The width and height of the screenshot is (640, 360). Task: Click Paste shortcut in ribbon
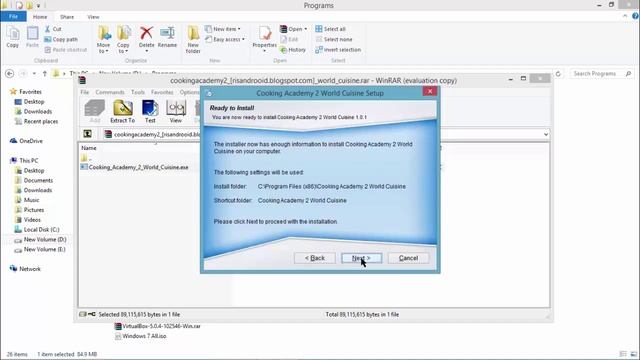click(66, 49)
